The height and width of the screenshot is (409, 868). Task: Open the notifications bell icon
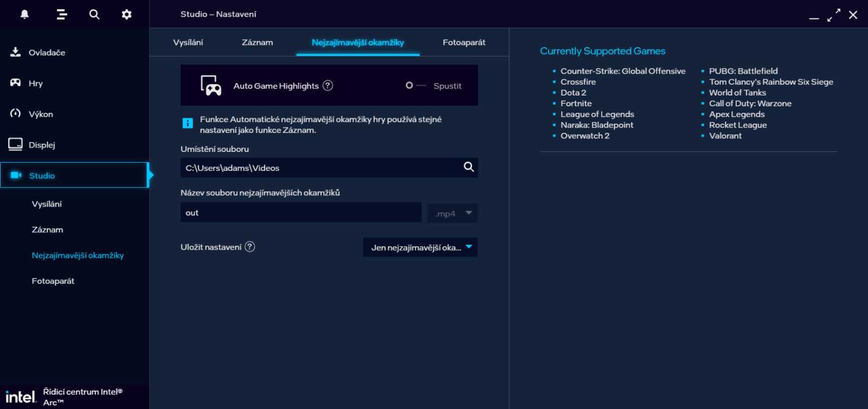click(x=24, y=15)
